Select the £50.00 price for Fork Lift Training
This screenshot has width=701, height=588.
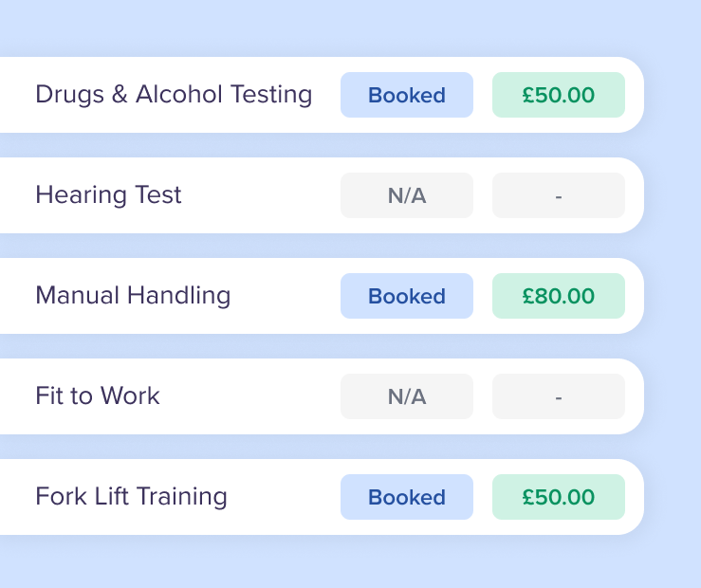tap(559, 497)
